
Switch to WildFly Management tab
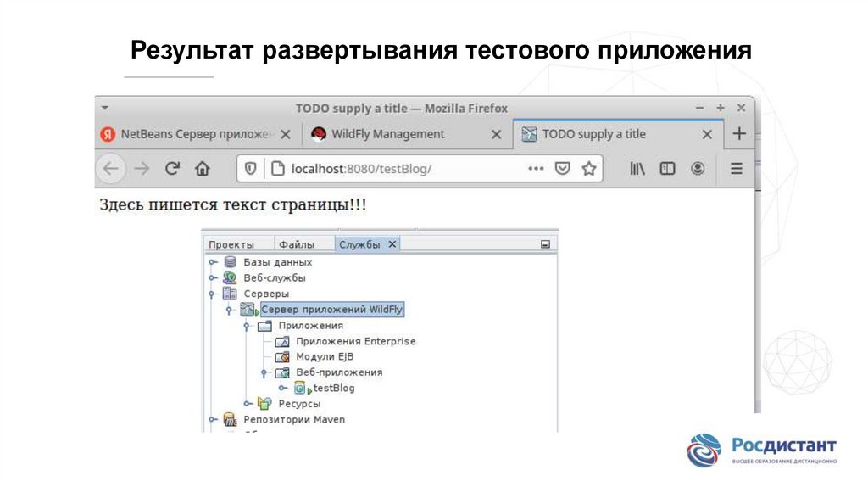pyautogui.click(x=407, y=134)
